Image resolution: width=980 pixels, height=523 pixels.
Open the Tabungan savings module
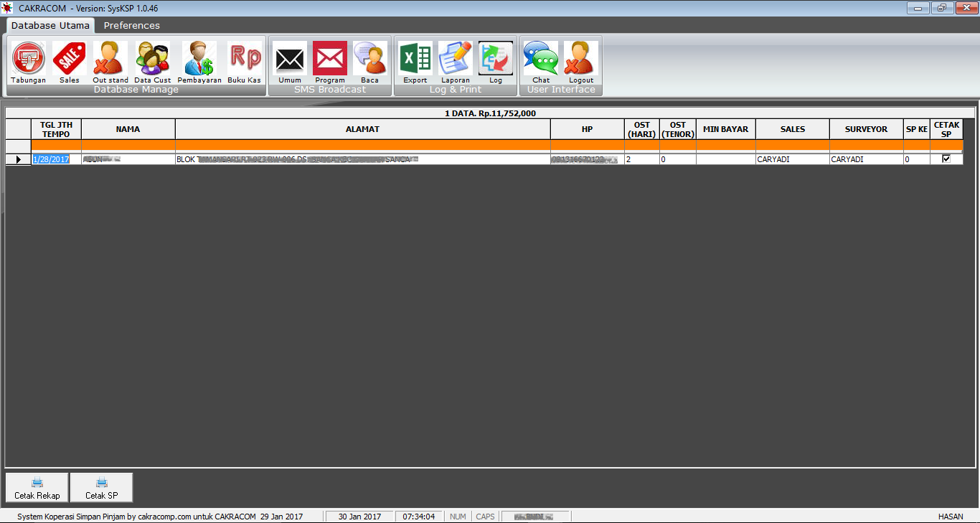(x=28, y=59)
